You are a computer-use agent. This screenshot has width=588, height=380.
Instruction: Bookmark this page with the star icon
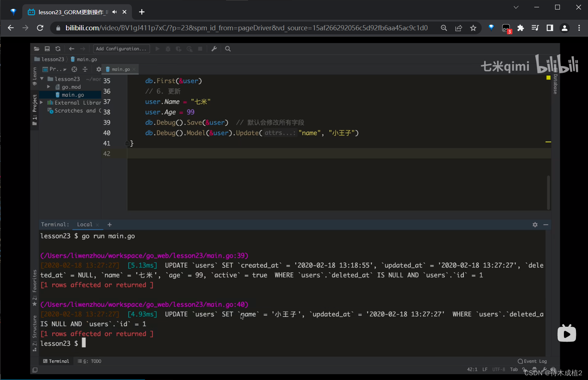coord(473,28)
